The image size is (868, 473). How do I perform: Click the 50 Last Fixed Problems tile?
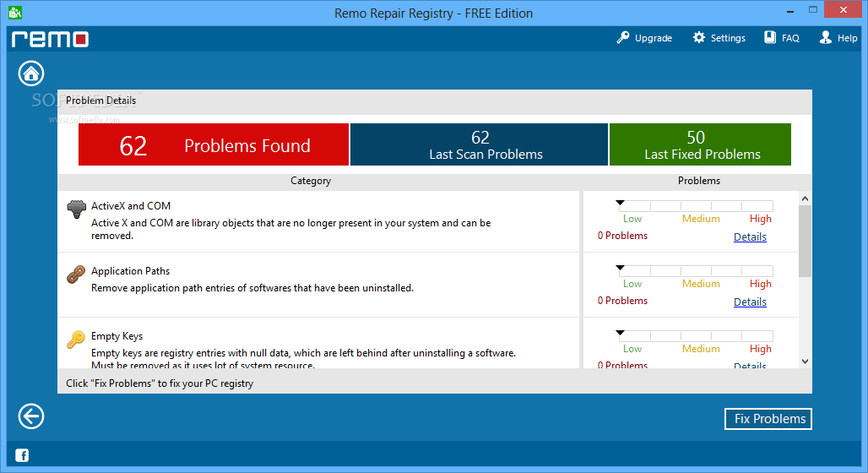coord(700,144)
